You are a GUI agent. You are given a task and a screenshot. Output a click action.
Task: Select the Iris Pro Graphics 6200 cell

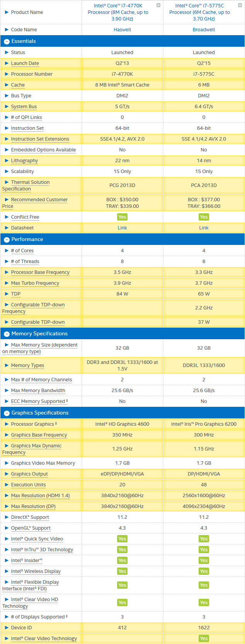[x=204, y=424]
